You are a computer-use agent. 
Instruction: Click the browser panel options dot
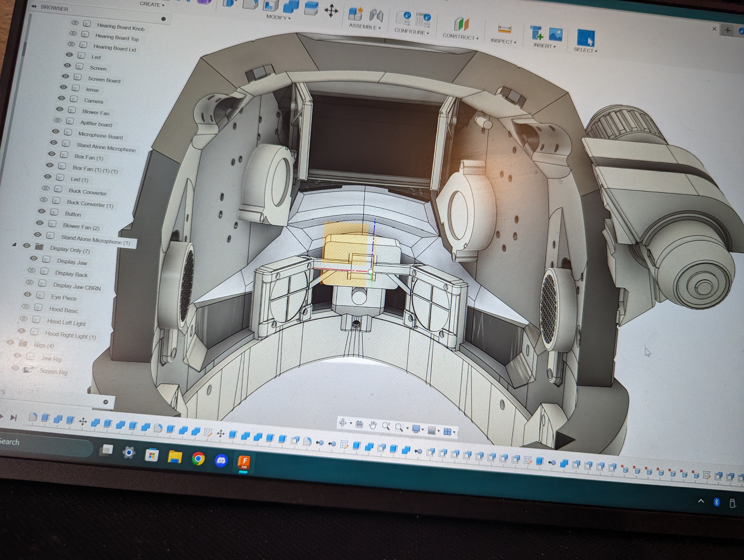click(x=163, y=19)
